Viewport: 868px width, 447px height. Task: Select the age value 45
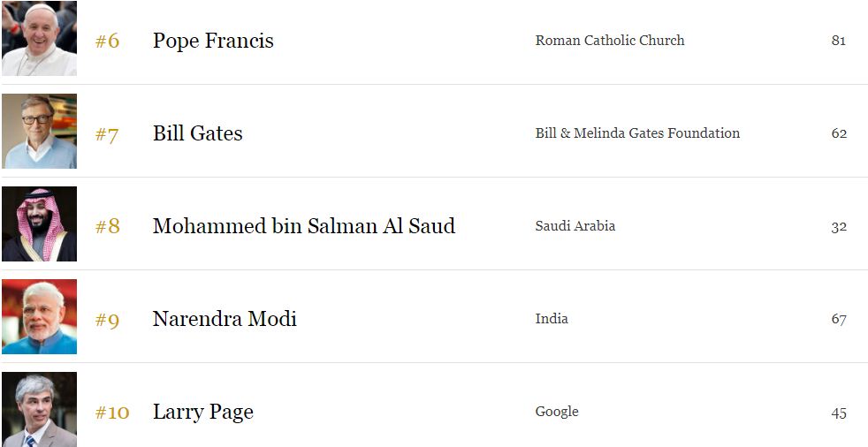click(839, 413)
